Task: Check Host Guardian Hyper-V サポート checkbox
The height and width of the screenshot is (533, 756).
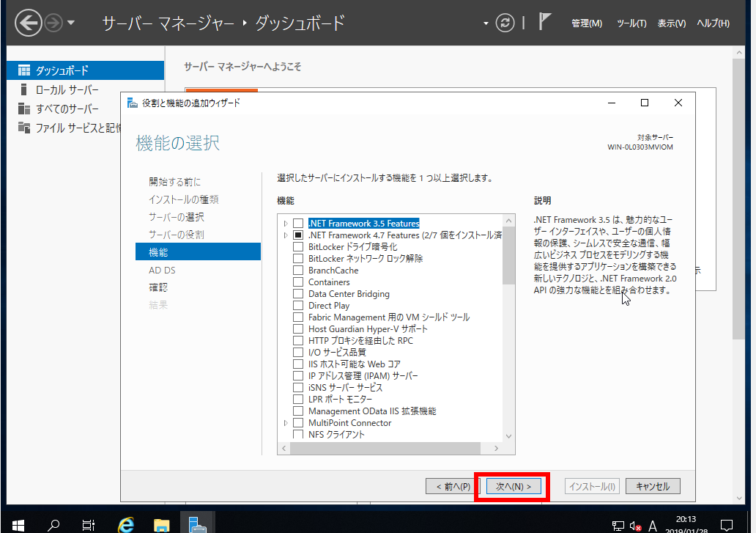Action: click(x=298, y=329)
